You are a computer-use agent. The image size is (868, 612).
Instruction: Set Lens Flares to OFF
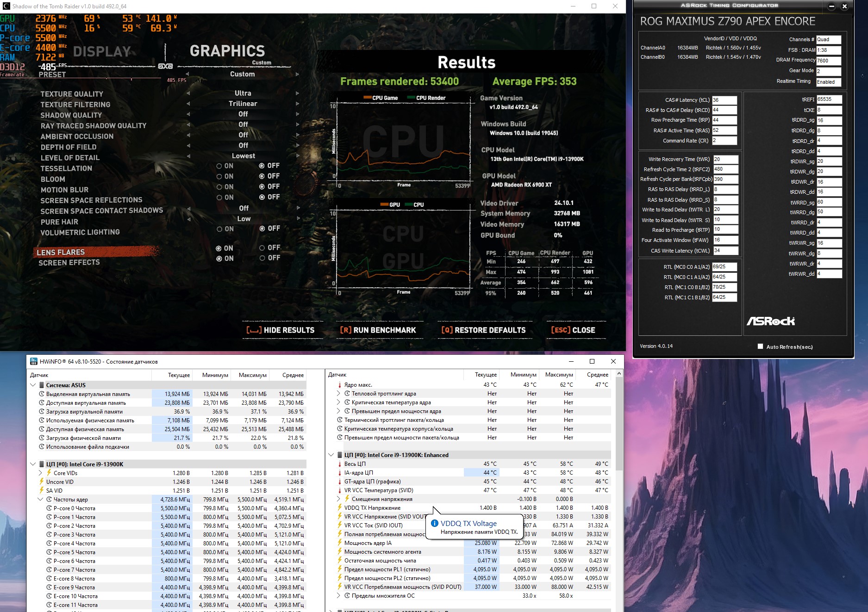[262, 248]
